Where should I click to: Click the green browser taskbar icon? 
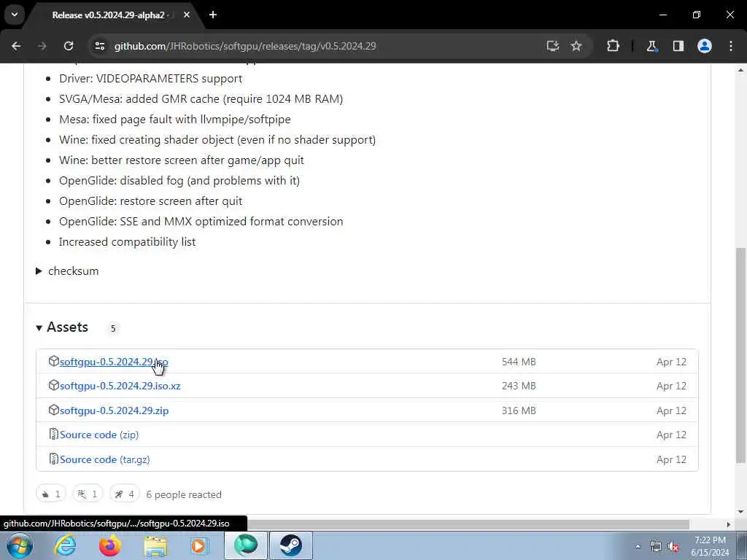[x=246, y=545]
